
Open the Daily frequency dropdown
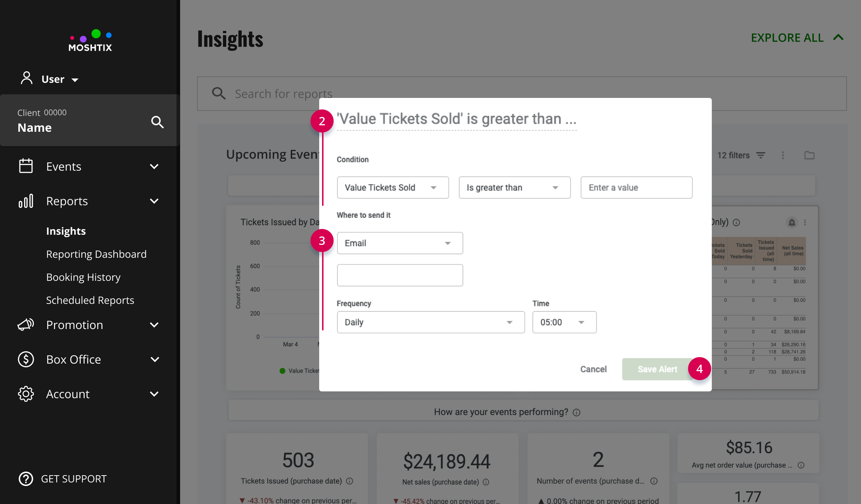coord(431,322)
